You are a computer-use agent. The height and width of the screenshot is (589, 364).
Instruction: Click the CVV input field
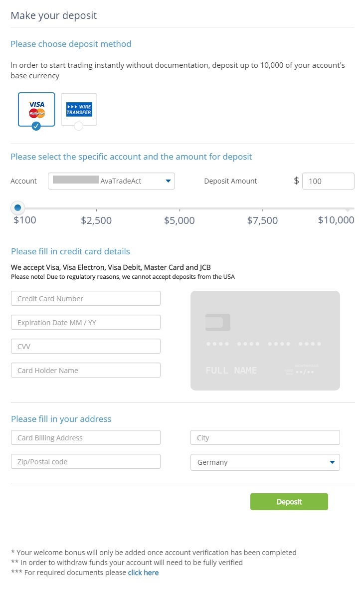click(x=86, y=346)
